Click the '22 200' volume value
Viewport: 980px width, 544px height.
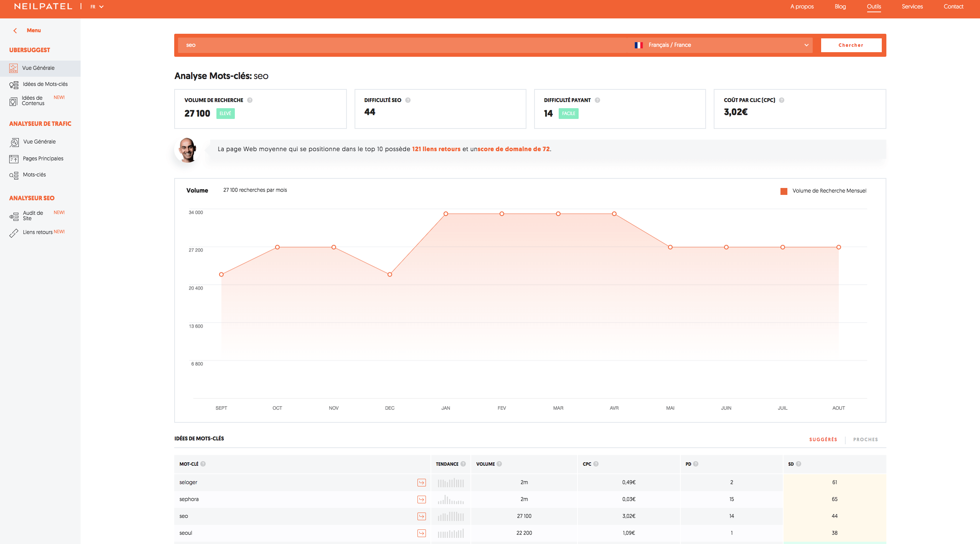[524, 533]
